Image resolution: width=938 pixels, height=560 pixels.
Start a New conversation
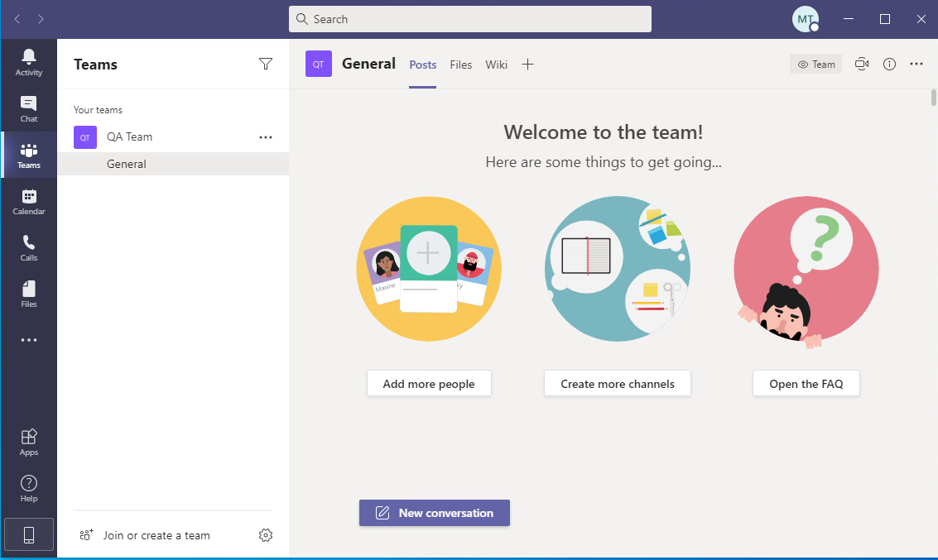click(x=435, y=513)
